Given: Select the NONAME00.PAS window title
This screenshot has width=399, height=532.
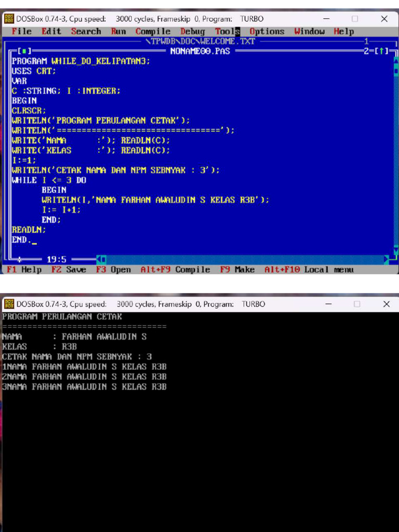Looking at the screenshot, I should pyautogui.click(x=200, y=51).
